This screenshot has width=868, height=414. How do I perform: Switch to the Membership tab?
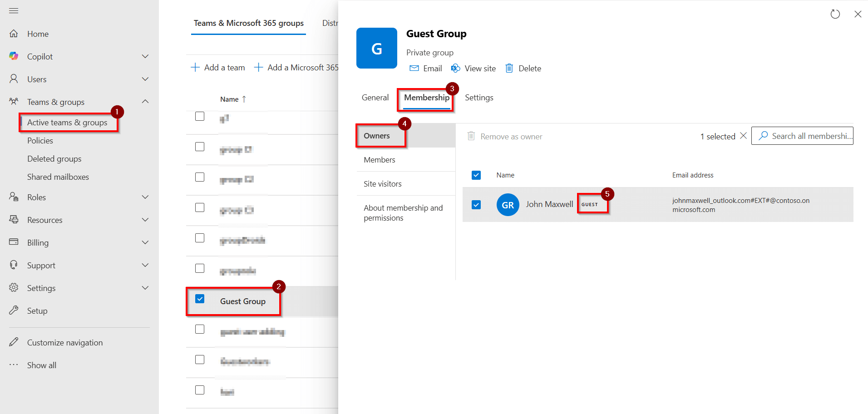[426, 98]
